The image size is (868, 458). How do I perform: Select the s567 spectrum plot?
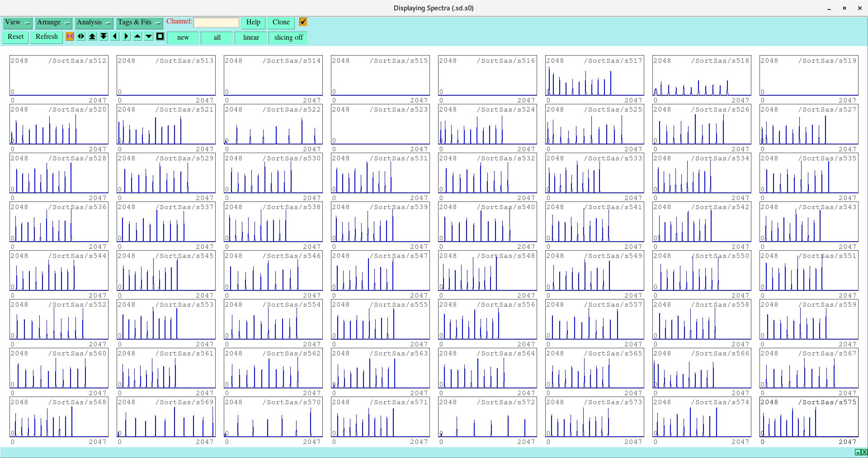[x=809, y=368]
